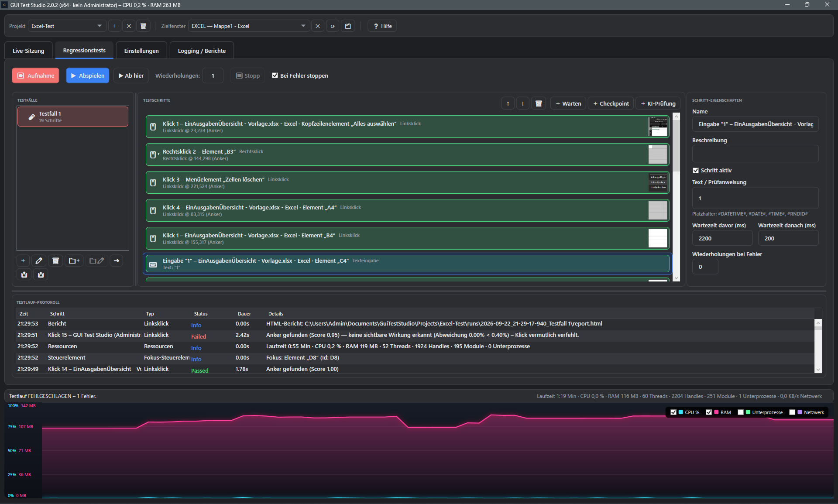Open the Hilfe button

click(382, 26)
